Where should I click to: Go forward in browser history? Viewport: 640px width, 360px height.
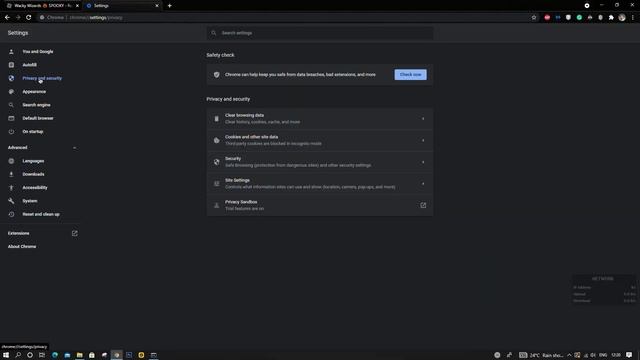pyautogui.click(x=18, y=18)
